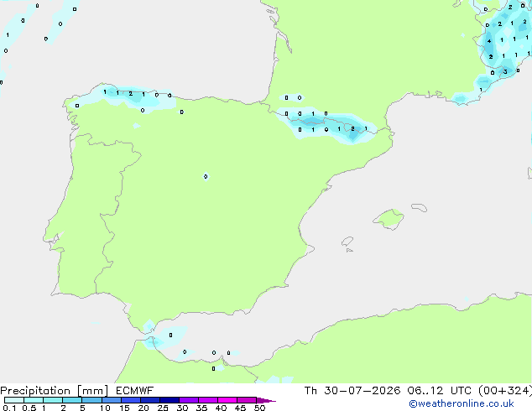The height and width of the screenshot is (411, 532).
Task: Click the '20' legend scale value
Action: [143, 408]
